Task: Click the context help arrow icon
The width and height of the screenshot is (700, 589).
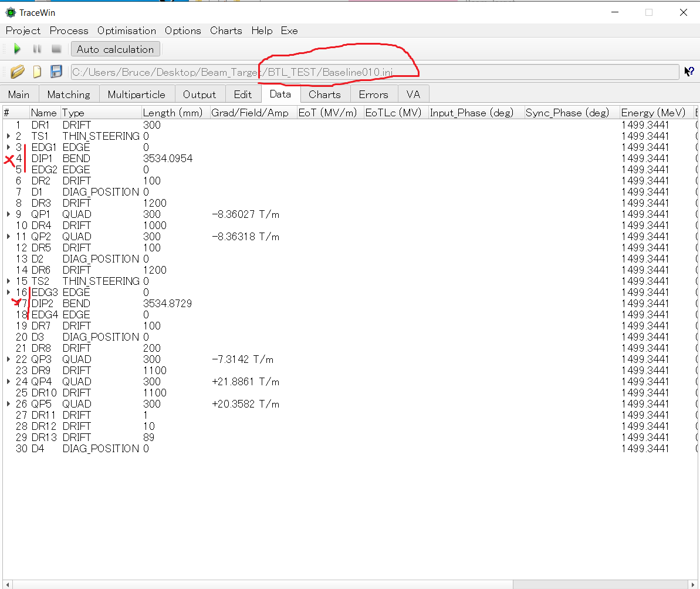Action: 689,72
